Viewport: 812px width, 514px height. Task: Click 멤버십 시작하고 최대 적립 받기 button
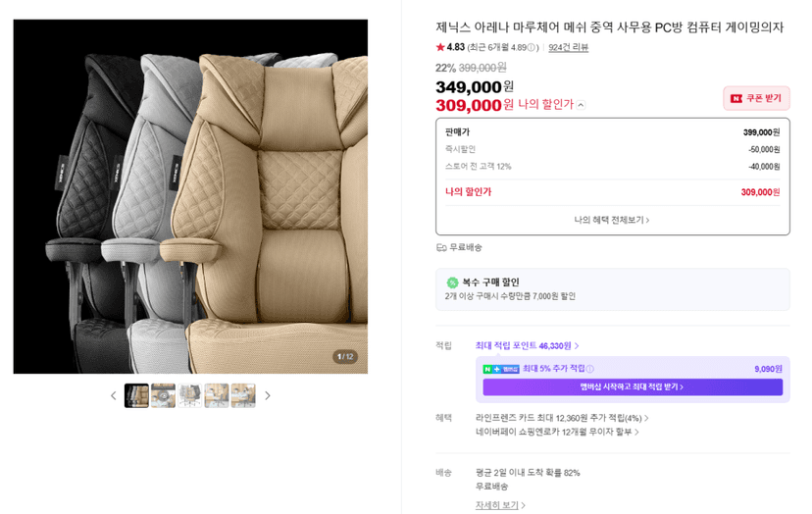click(x=633, y=387)
